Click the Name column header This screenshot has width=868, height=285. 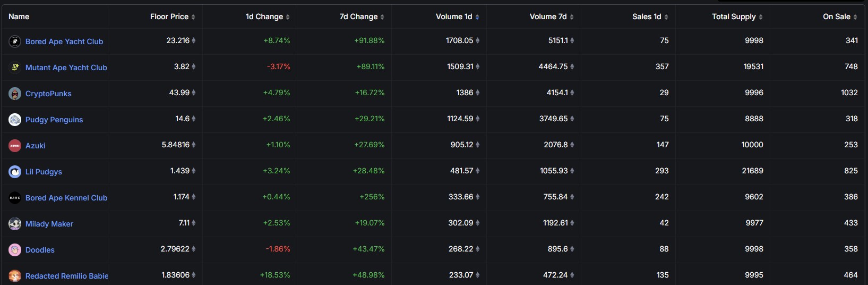point(19,16)
